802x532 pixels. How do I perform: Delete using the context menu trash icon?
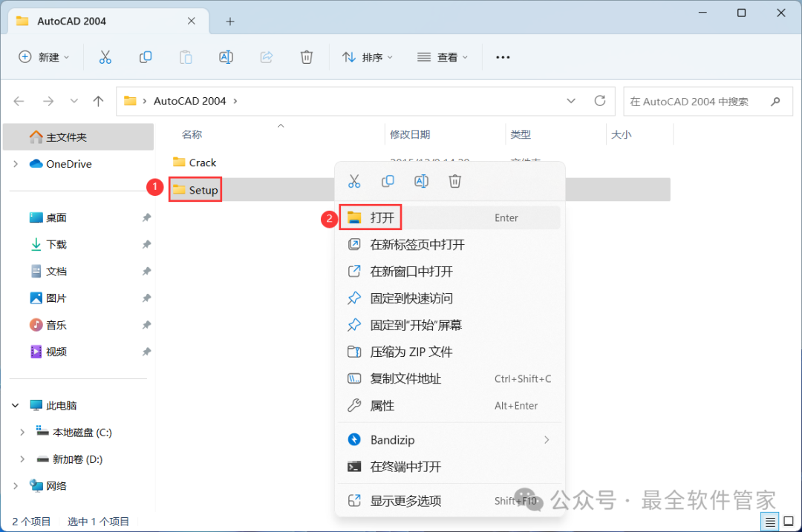(454, 181)
